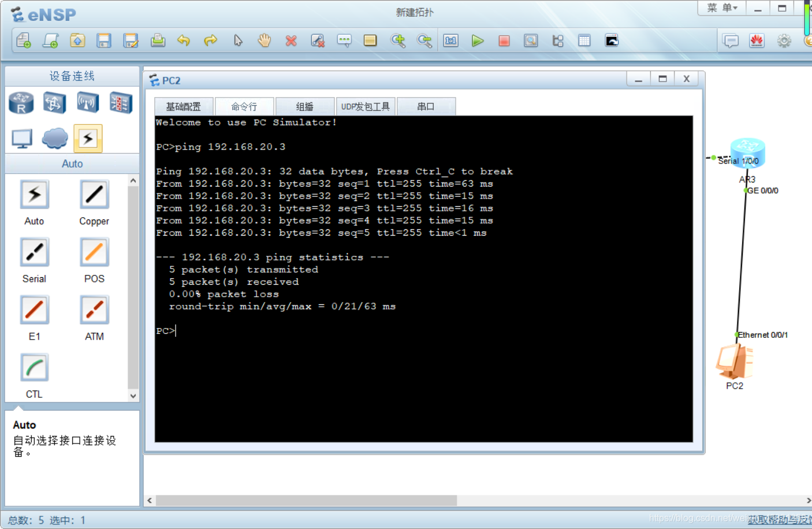The image size is (812, 529).
Task: Save the current topology
Action: coord(104,40)
